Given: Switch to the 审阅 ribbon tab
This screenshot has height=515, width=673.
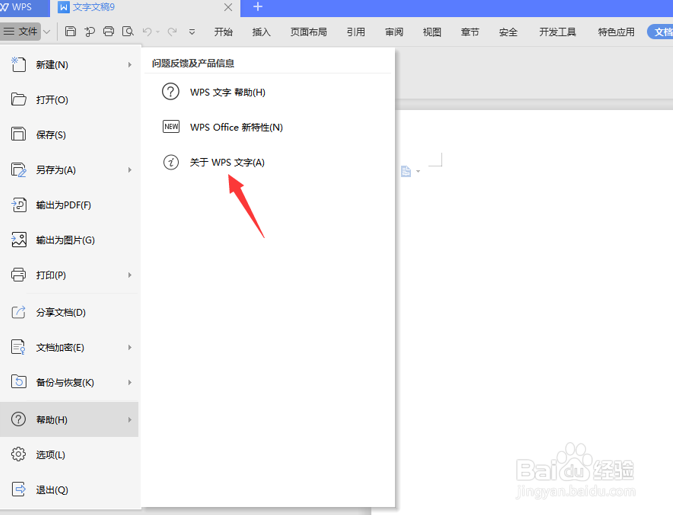Looking at the screenshot, I should point(394,32).
